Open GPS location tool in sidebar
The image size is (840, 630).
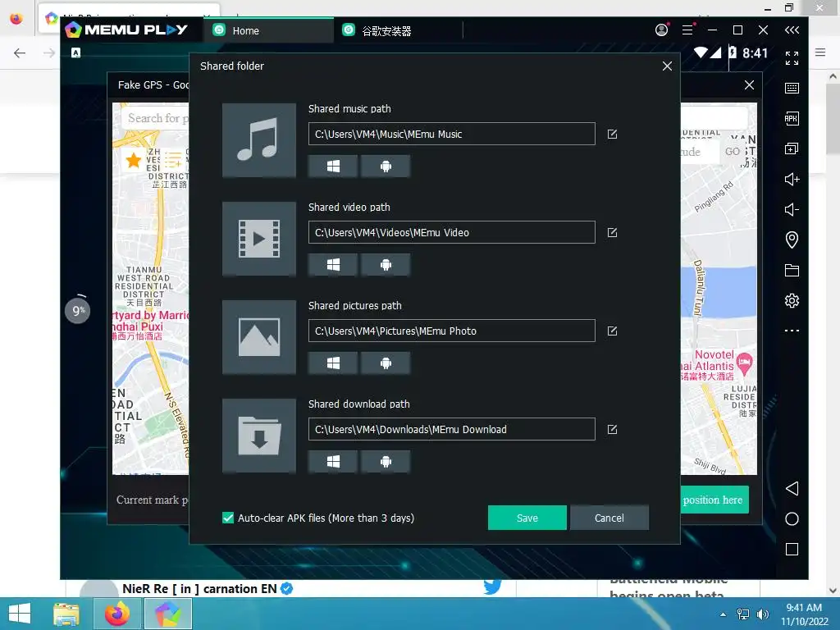click(792, 240)
